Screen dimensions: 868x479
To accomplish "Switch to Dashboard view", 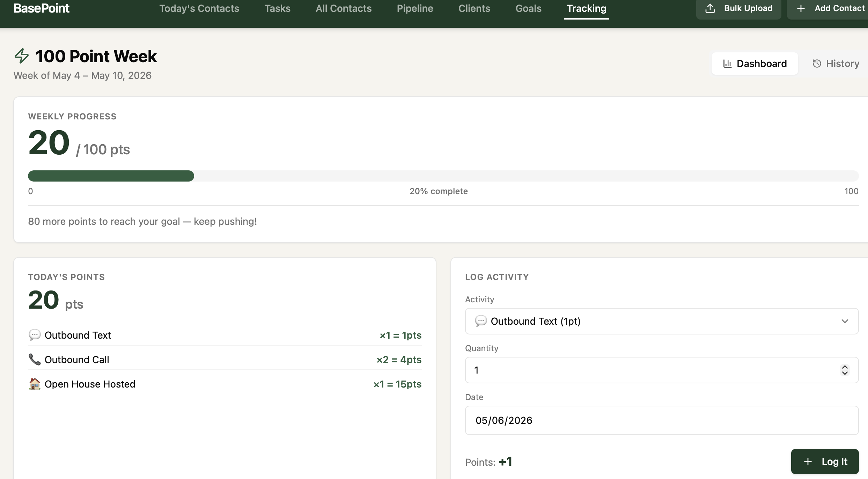I will tap(755, 64).
